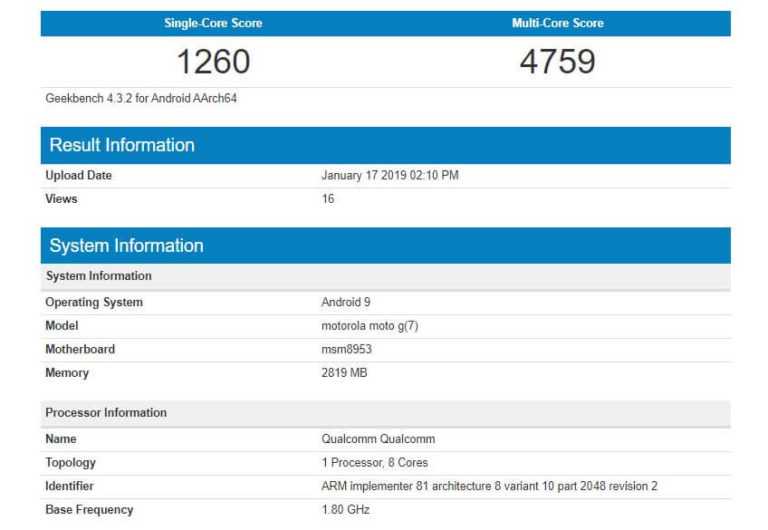
Task: Click the blue System Information section header
Action: [385, 245]
